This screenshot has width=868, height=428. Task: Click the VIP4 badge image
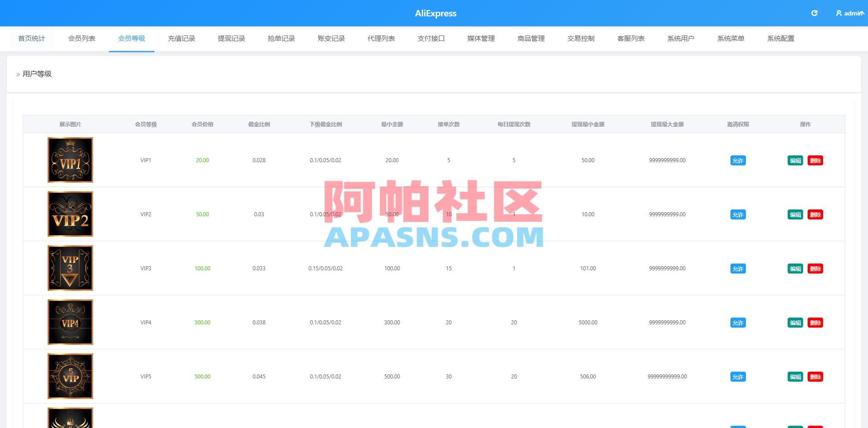(x=70, y=322)
